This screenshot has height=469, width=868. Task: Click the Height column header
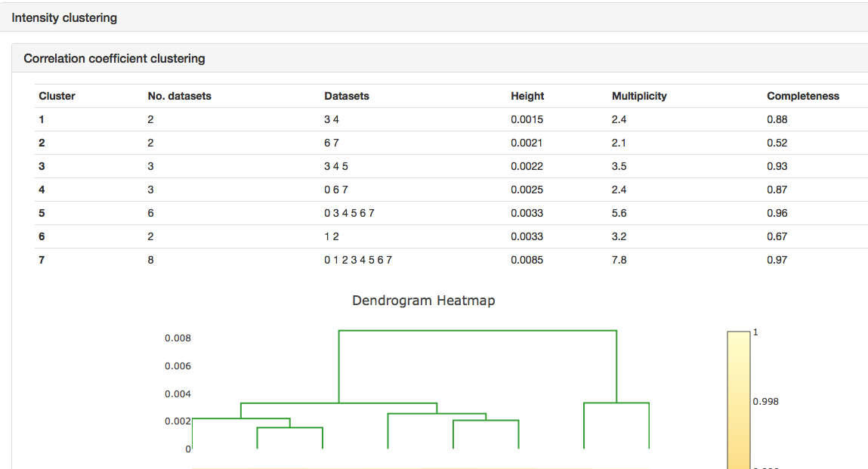tap(527, 96)
